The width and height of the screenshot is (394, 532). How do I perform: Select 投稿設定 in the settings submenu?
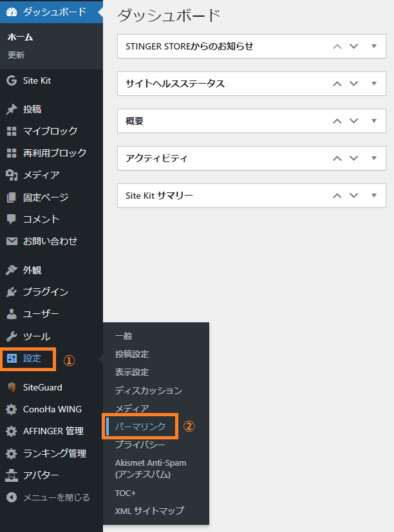[132, 354]
